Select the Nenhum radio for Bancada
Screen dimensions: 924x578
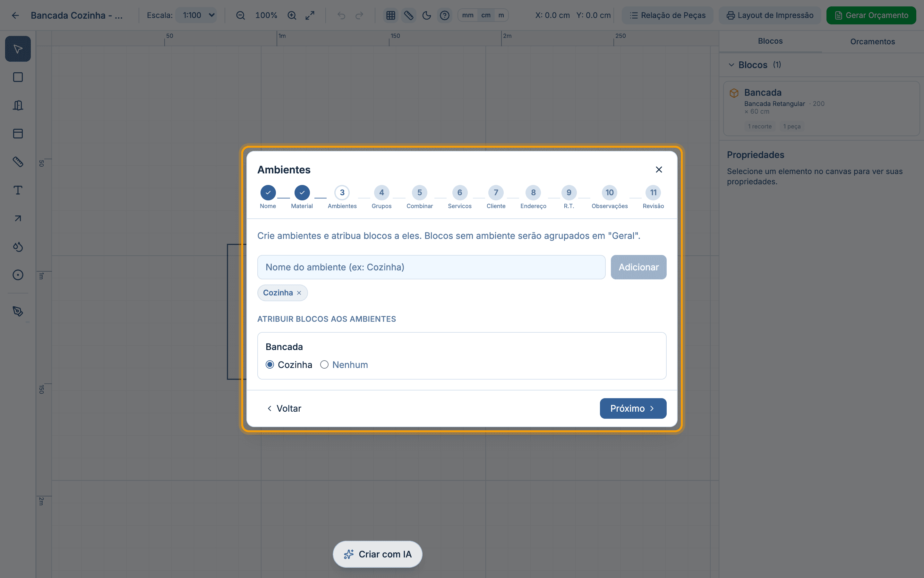[324, 365]
